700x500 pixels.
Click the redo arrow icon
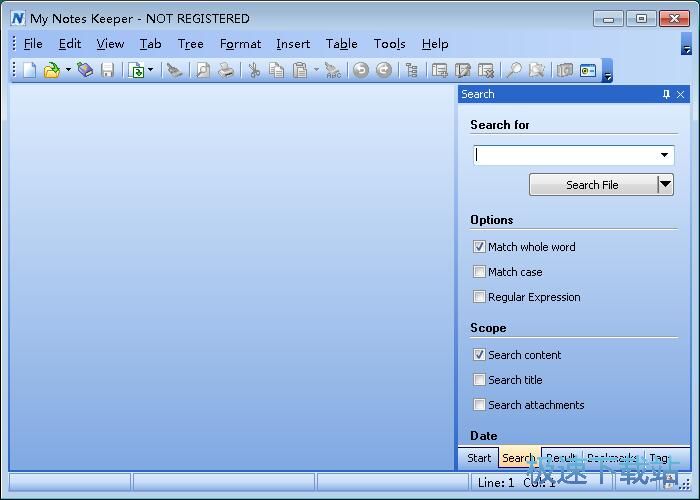(x=384, y=70)
